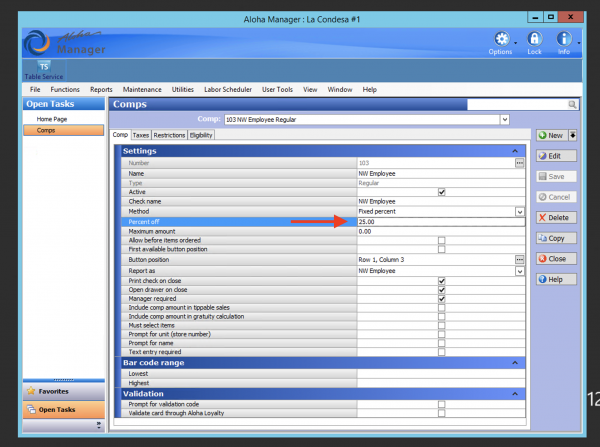Screen dimensions: 600x447
Task: Open the Utilities menu
Action: (183, 90)
